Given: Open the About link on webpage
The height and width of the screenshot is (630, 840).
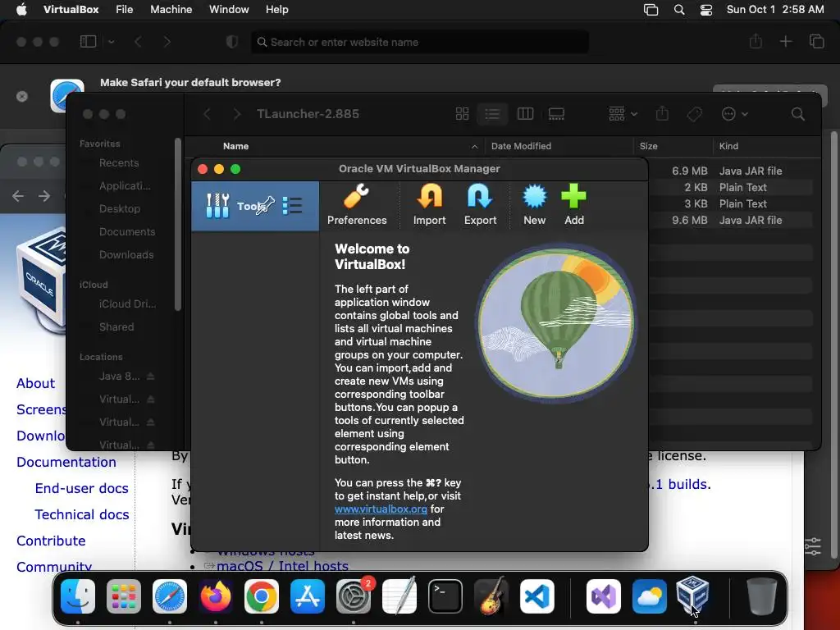Looking at the screenshot, I should click(35, 383).
